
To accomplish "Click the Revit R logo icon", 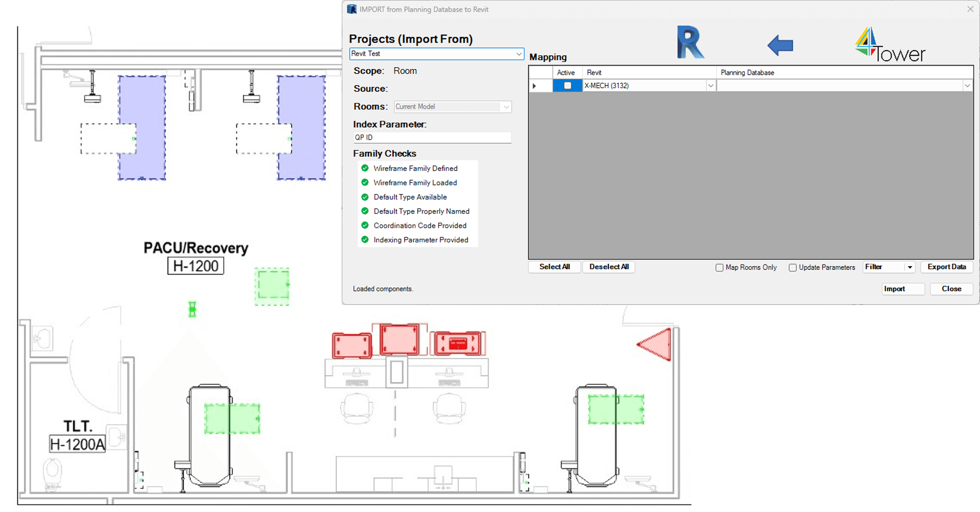I will click(690, 43).
